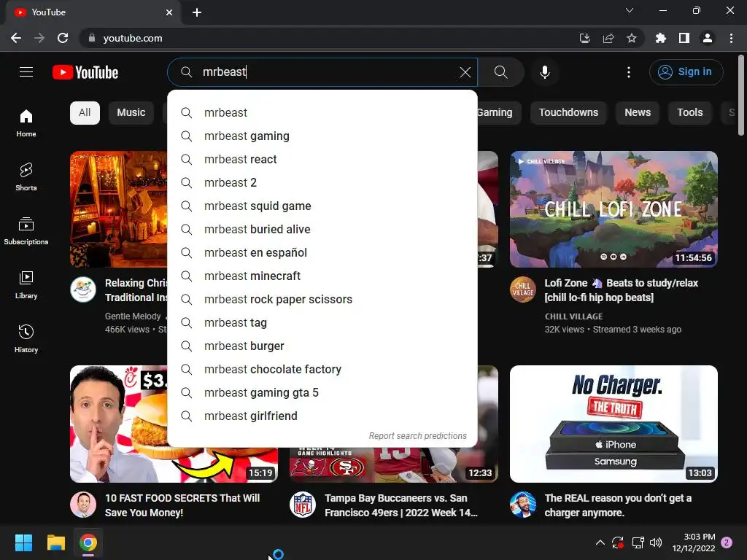This screenshot has width=747, height=560.
Task: Bookmark this page with star icon
Action: 631,38
